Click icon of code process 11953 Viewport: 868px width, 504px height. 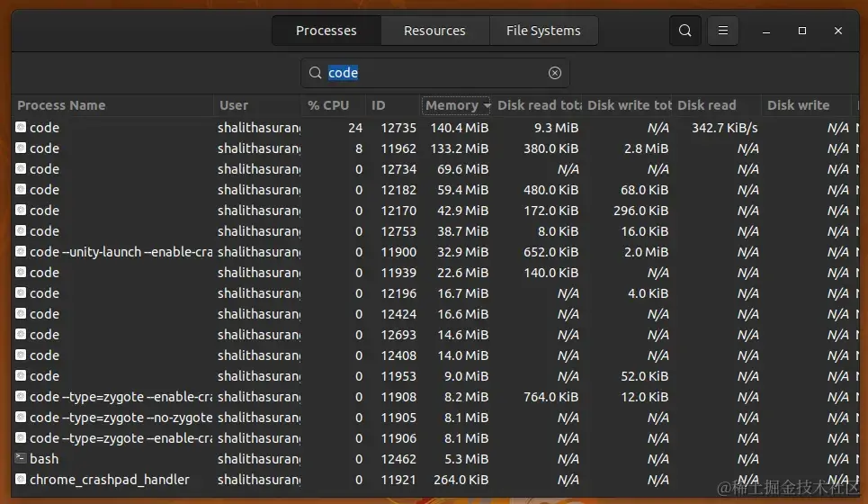tap(21, 375)
